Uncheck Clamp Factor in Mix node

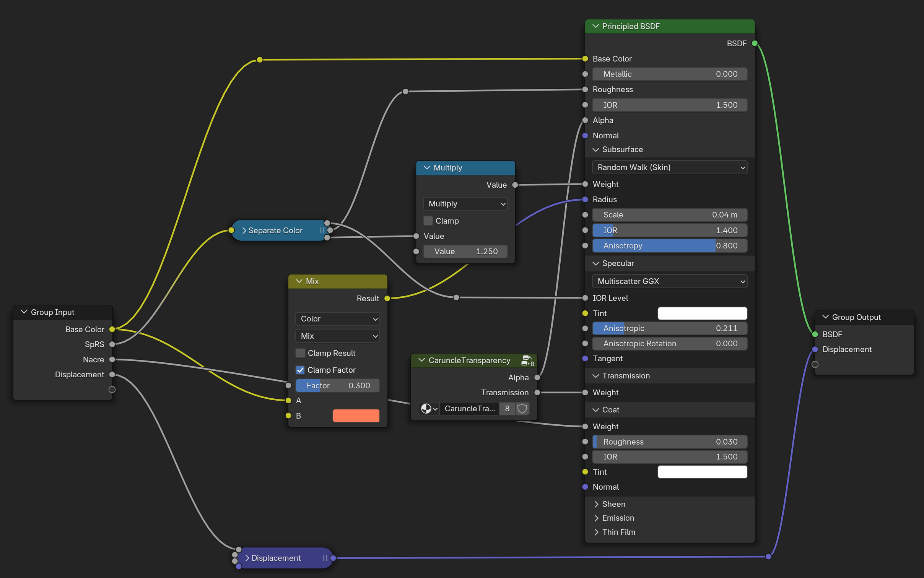pyautogui.click(x=301, y=370)
